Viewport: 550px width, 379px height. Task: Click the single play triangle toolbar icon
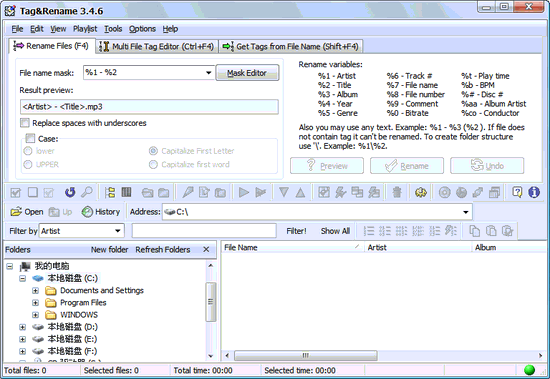[x=243, y=192]
